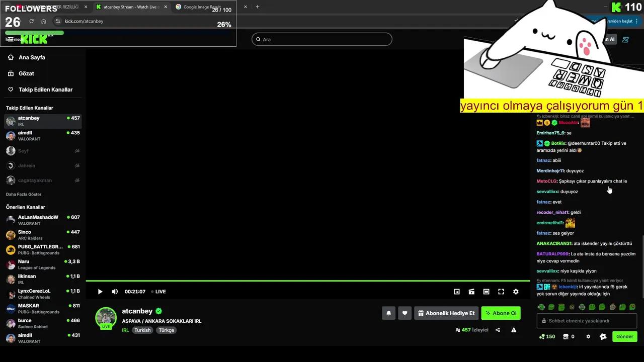Open Ana Sayfa from the sidebar menu
Viewport: 644px width, 362px height.
coord(32,57)
